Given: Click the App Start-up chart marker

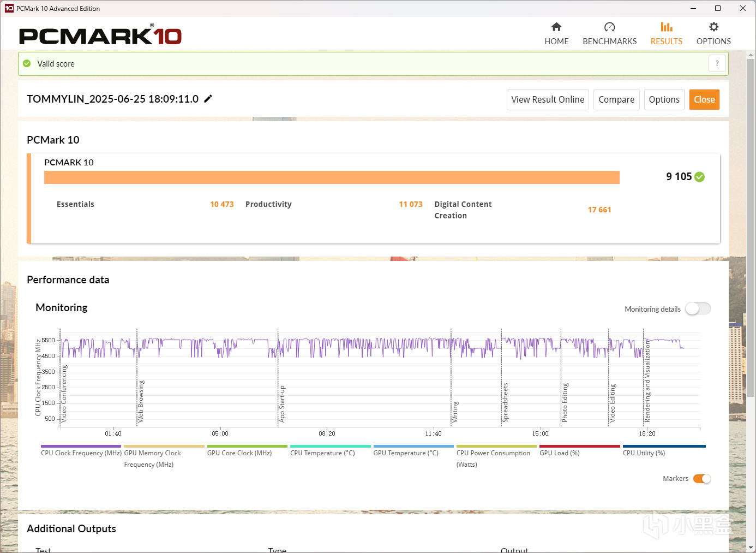Looking at the screenshot, I should click(x=282, y=404).
